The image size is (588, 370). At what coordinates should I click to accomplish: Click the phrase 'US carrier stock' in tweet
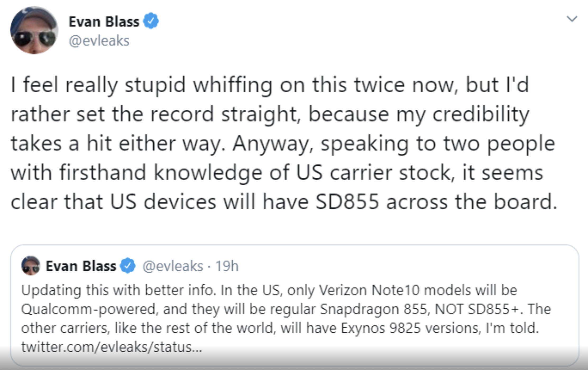click(373, 173)
